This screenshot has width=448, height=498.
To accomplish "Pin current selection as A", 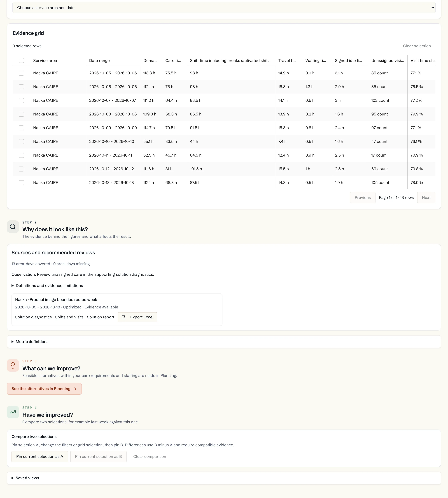I will pos(40,457).
